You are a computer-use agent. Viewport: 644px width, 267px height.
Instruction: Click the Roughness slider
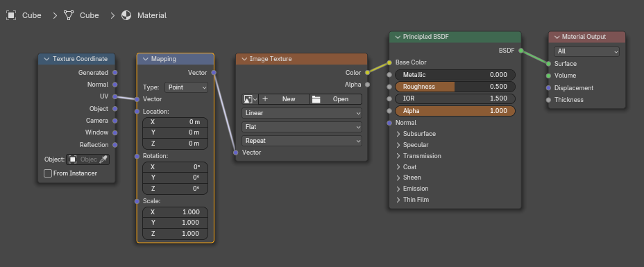point(455,87)
